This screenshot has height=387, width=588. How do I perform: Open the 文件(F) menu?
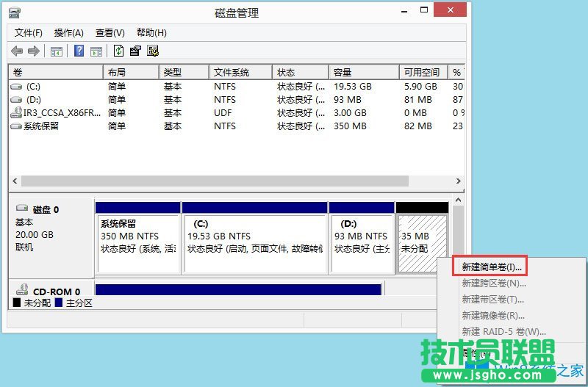point(28,33)
